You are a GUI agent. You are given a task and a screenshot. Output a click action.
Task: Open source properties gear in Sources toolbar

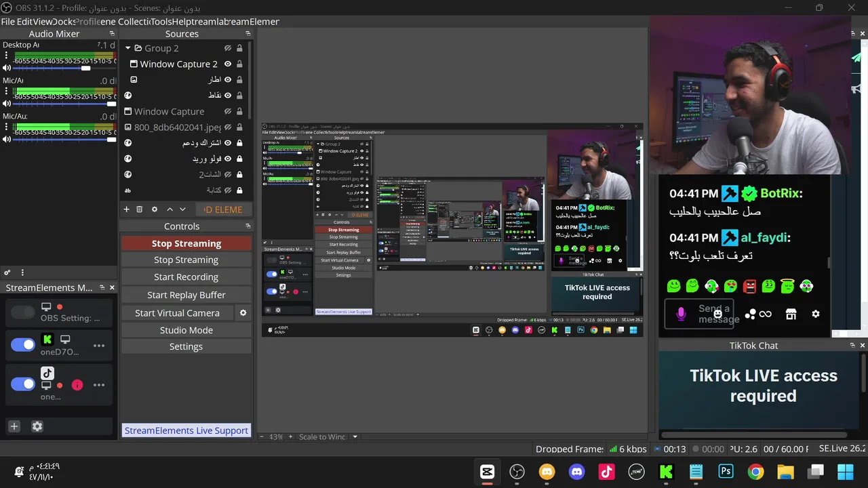pyautogui.click(x=155, y=209)
